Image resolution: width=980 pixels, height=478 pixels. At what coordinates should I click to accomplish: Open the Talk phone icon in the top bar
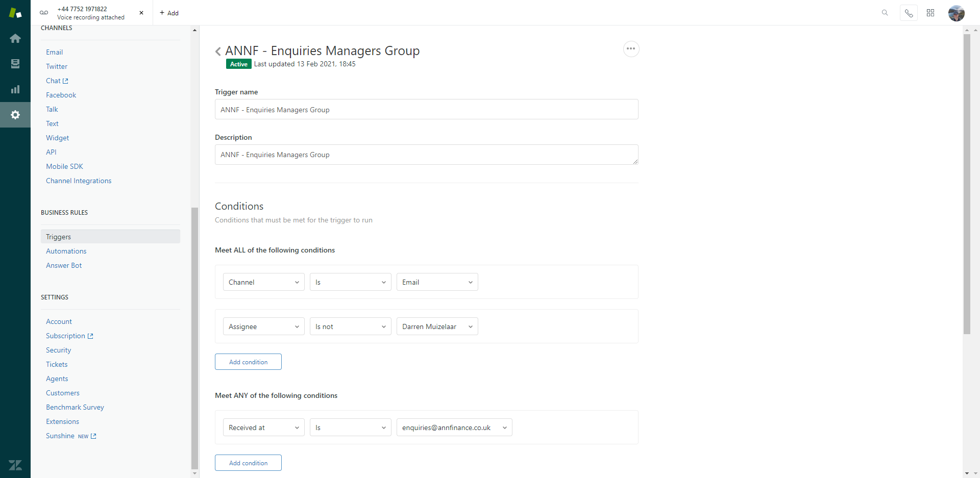909,13
